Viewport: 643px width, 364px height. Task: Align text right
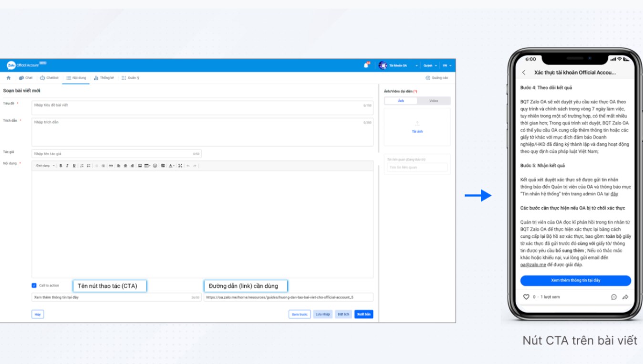132,166
